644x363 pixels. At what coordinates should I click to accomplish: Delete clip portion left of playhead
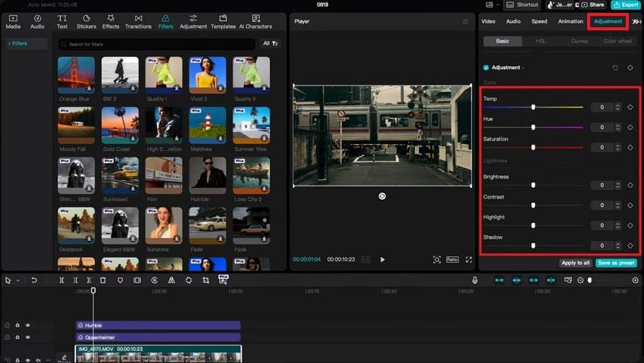tap(75, 280)
